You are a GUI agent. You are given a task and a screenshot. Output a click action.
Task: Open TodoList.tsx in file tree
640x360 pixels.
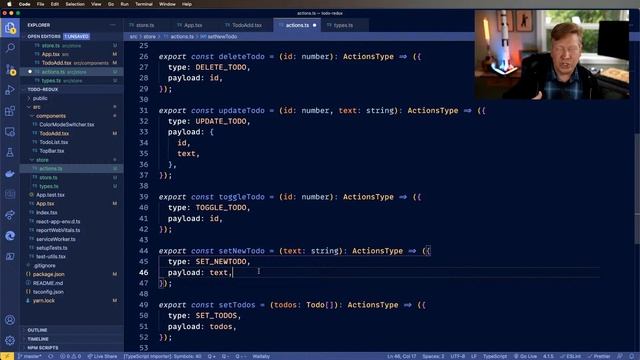tap(53, 142)
